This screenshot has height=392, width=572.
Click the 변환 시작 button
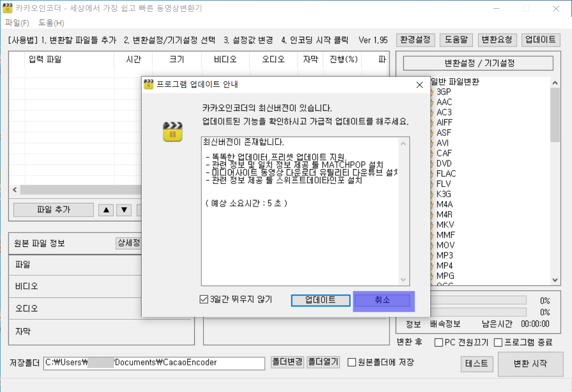531,363
